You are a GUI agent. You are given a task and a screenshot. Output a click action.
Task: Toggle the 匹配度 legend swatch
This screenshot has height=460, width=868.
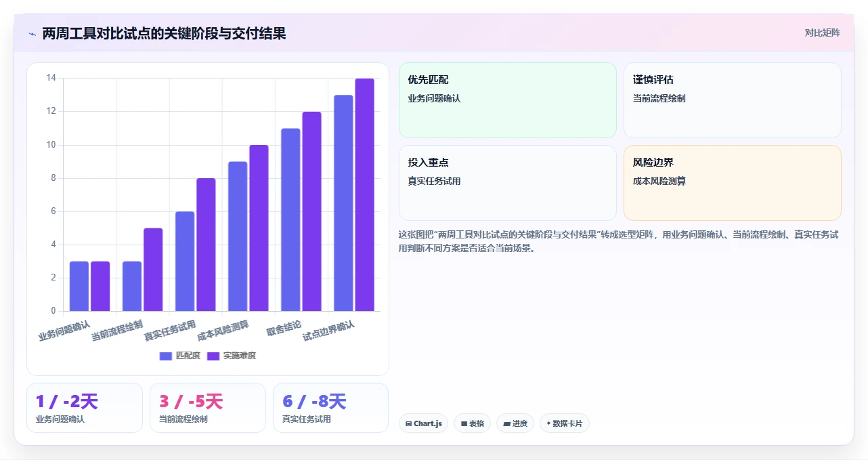[166, 356]
